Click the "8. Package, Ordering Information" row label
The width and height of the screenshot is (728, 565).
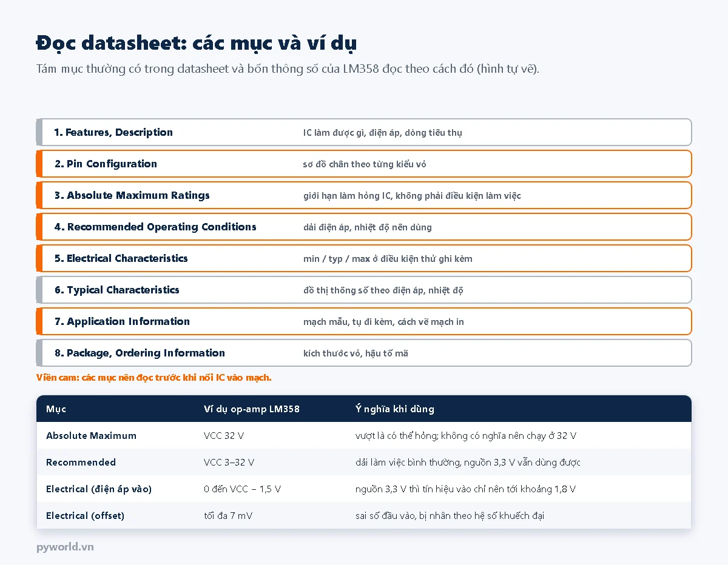(x=140, y=353)
